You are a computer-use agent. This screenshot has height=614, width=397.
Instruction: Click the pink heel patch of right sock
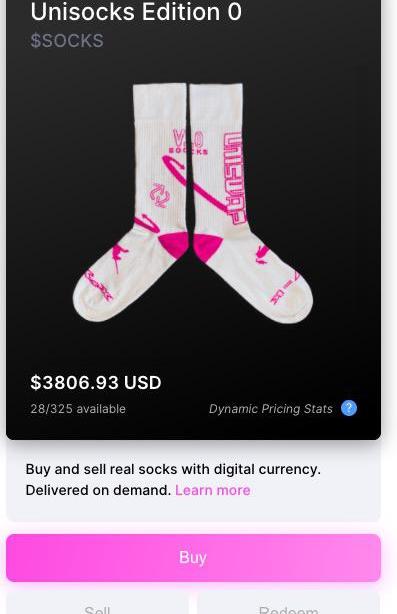(207, 247)
